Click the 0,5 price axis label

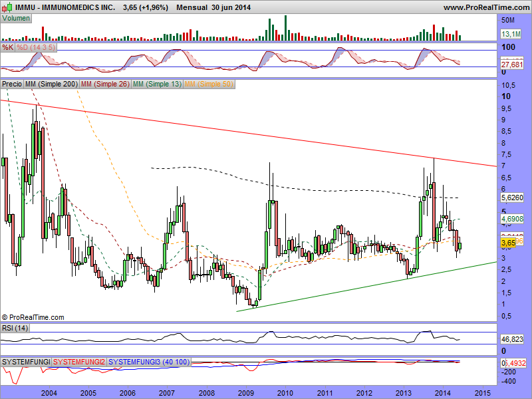(507, 316)
